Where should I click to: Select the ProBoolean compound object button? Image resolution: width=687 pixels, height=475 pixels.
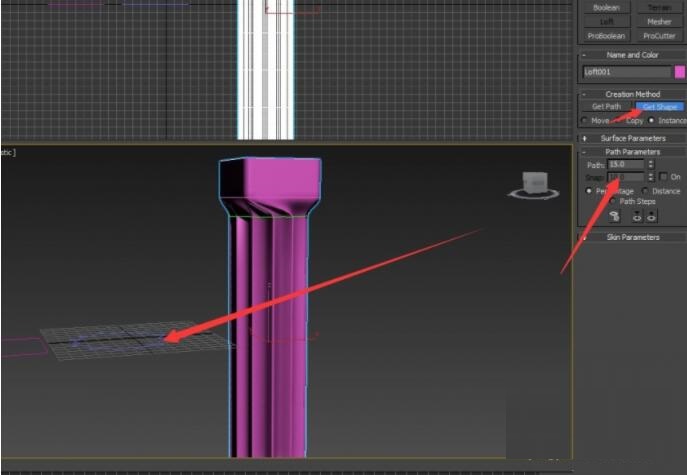[x=607, y=35]
